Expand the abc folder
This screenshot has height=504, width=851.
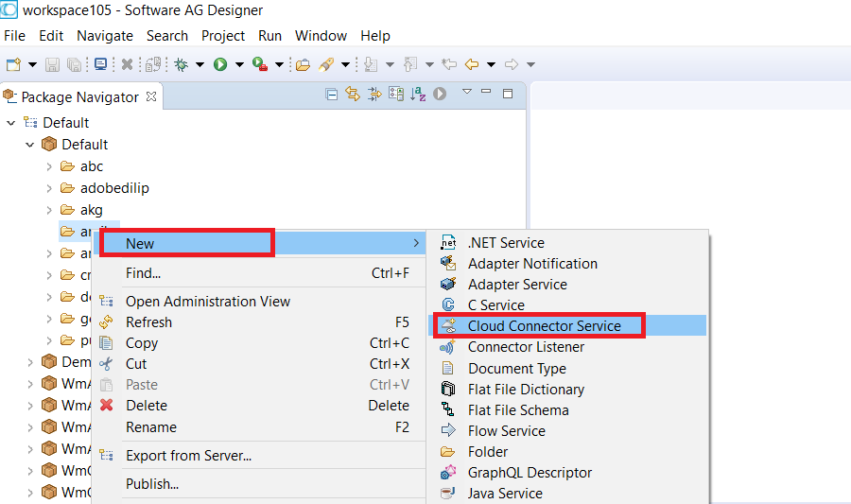[x=49, y=166]
